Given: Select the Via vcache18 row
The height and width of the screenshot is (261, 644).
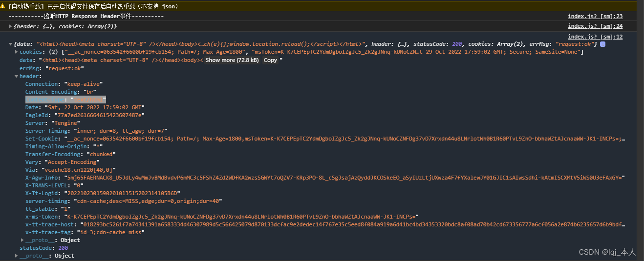Looking at the screenshot, I should pyautogui.click(x=70, y=170).
